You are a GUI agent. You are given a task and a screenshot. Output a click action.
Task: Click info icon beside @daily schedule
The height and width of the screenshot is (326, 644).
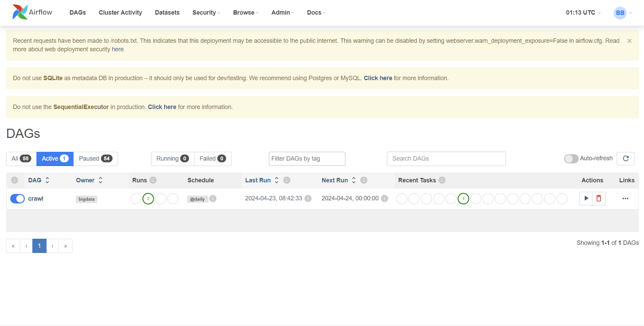[213, 199]
